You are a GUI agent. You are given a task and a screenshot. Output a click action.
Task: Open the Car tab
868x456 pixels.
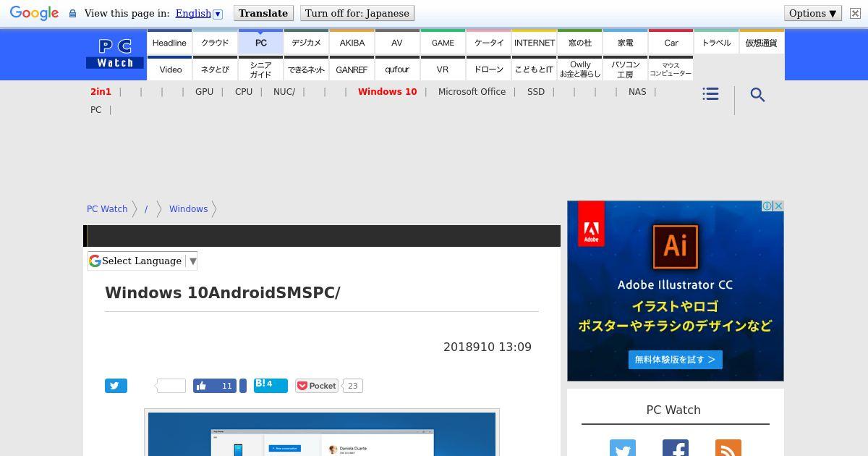[671, 43]
